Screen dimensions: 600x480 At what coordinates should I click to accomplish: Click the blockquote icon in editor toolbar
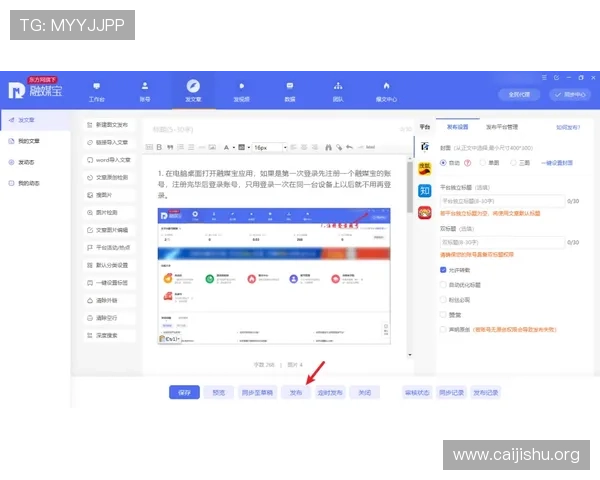tap(170, 147)
